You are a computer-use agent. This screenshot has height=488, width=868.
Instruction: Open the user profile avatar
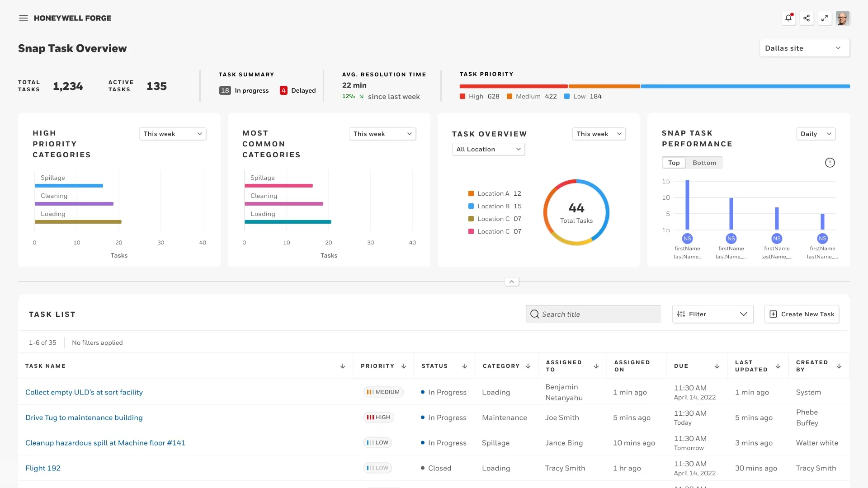pos(843,18)
